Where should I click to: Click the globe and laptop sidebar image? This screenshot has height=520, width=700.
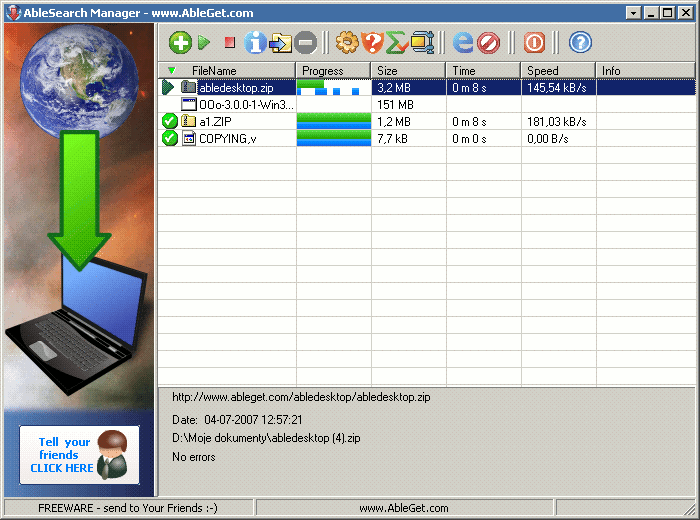click(79, 216)
